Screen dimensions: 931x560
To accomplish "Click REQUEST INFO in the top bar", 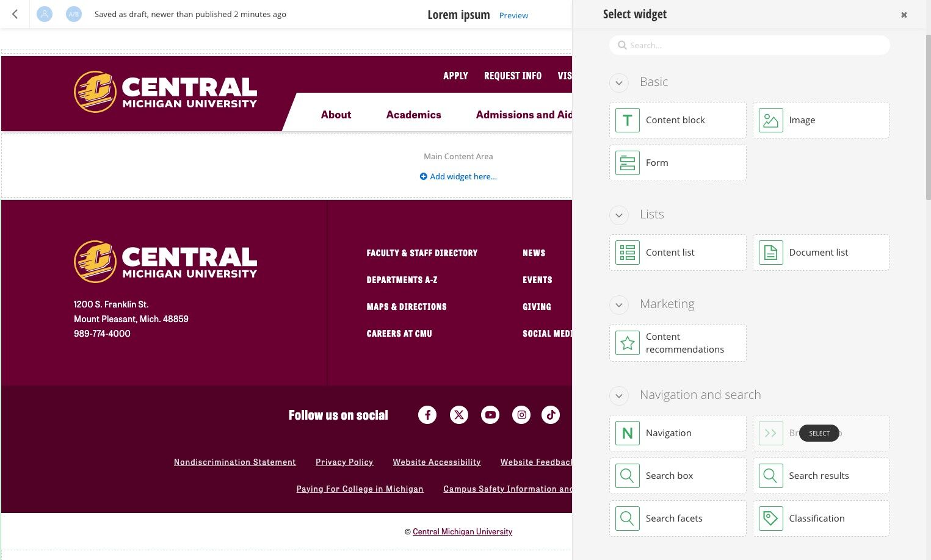I will pos(513,76).
